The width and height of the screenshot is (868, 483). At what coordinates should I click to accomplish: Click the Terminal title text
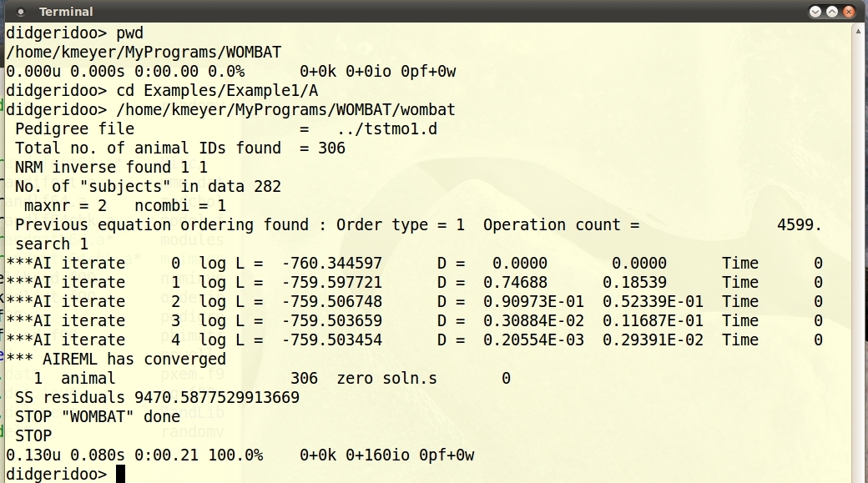click(x=66, y=12)
